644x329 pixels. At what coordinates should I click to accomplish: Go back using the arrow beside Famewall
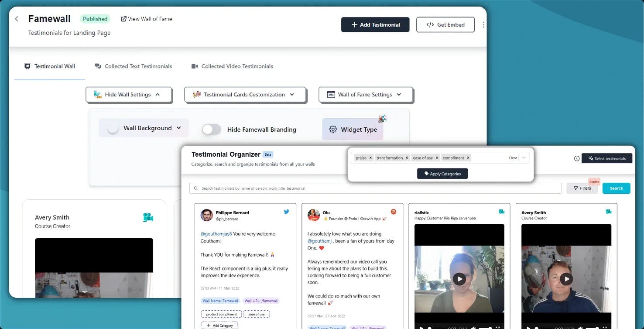(17, 19)
